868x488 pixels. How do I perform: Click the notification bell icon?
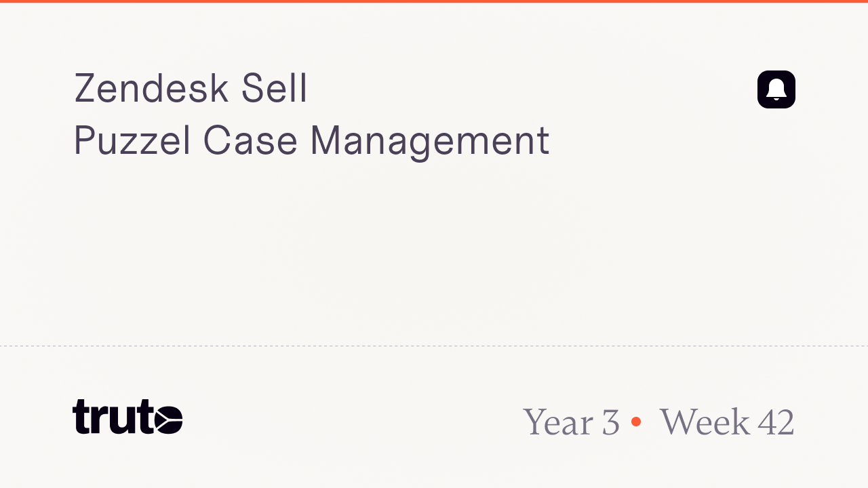pyautogui.click(x=776, y=89)
